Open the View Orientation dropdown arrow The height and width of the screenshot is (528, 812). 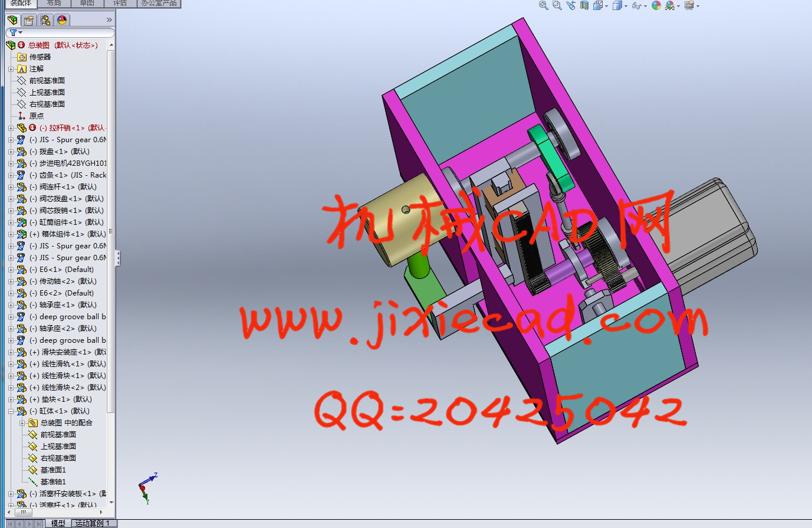point(606,6)
